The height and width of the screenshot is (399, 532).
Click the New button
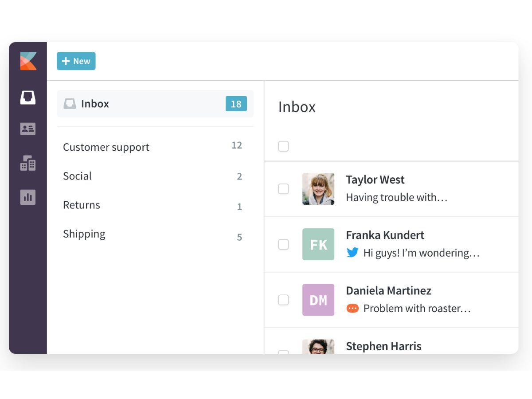(x=76, y=61)
